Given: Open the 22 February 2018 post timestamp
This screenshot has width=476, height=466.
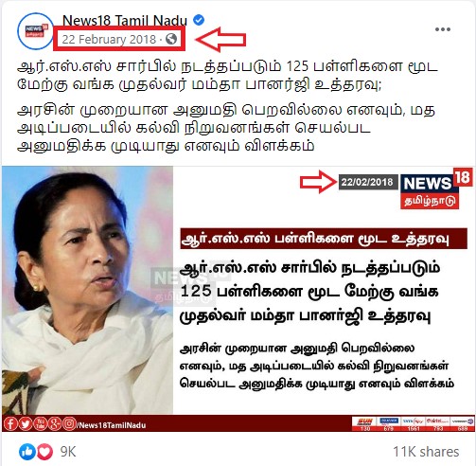Looking at the screenshot, I should coord(109,39).
